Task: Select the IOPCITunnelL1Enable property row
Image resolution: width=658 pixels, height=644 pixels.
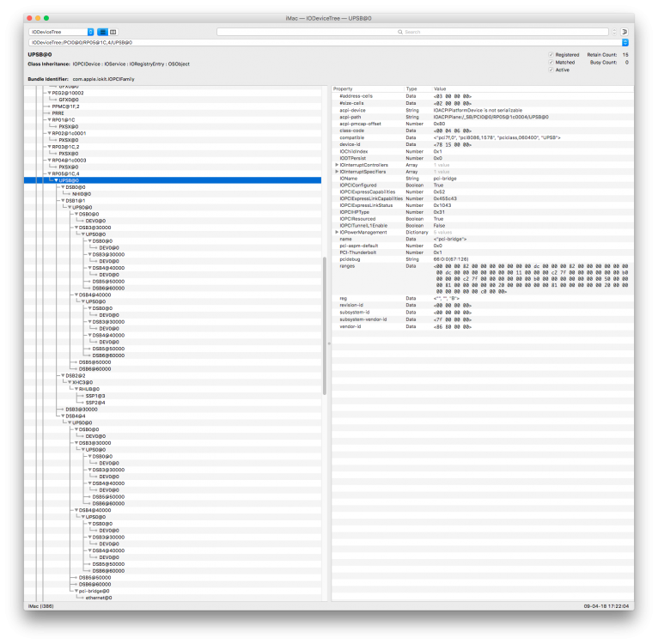Action: coord(483,225)
